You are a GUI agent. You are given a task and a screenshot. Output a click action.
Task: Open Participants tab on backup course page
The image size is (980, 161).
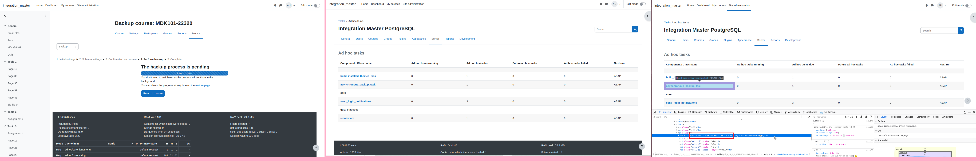click(x=151, y=33)
